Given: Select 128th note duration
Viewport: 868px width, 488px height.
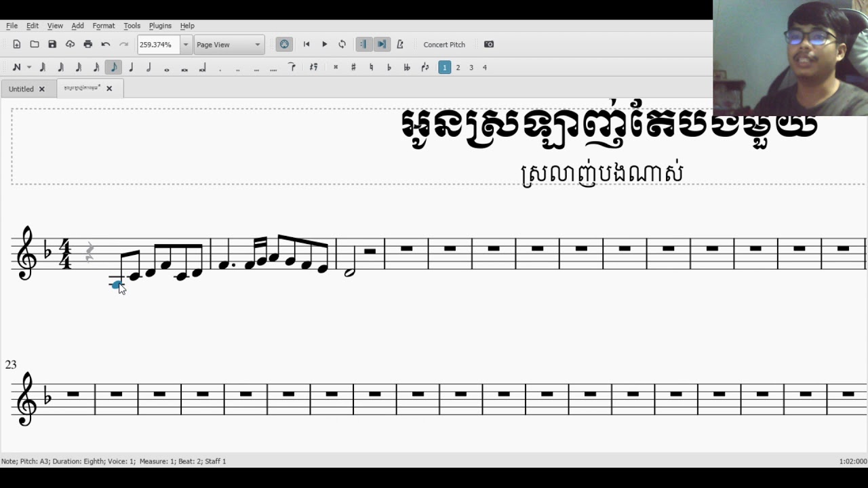Looking at the screenshot, I should click(43, 68).
